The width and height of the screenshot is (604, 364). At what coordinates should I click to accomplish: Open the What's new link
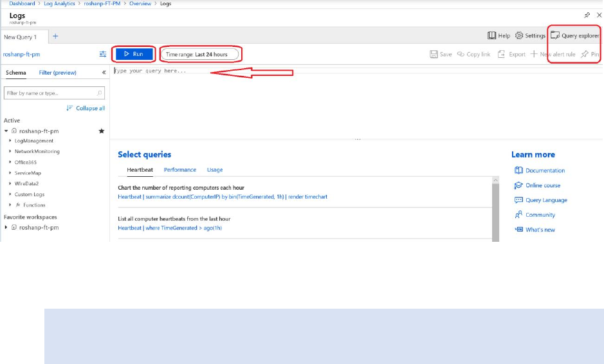point(540,230)
